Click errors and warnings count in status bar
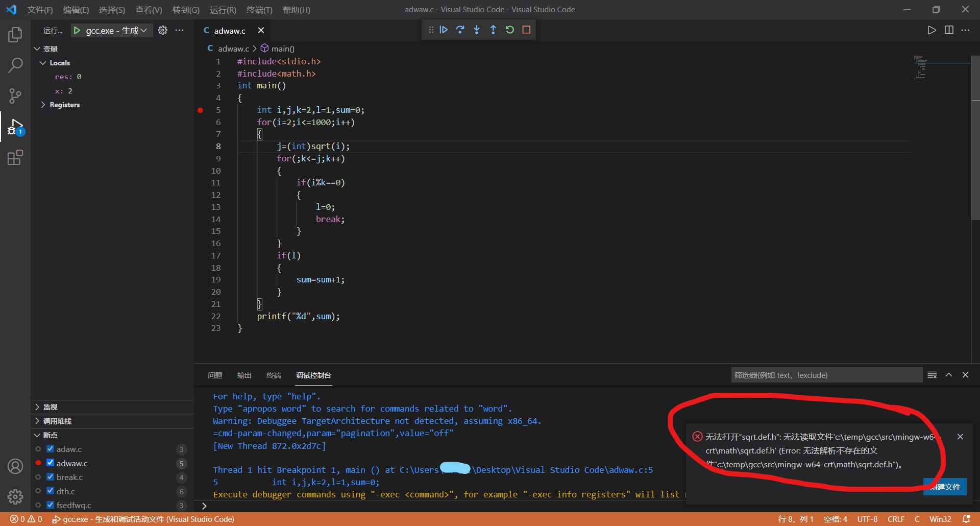The height and width of the screenshot is (526, 980). [27, 519]
